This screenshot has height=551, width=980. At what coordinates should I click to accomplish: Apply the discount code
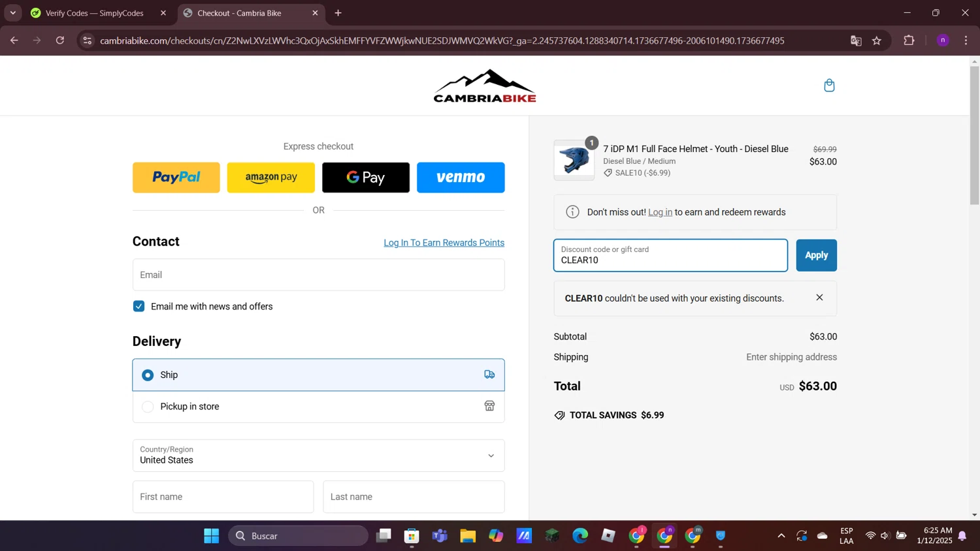(816, 255)
